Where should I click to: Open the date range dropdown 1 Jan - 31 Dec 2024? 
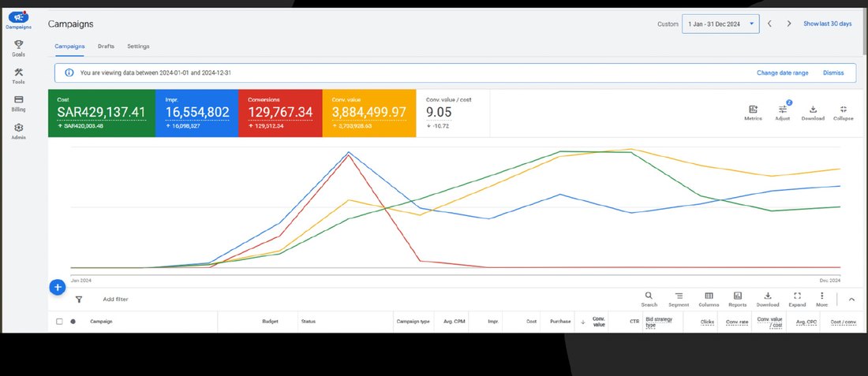[x=720, y=24]
